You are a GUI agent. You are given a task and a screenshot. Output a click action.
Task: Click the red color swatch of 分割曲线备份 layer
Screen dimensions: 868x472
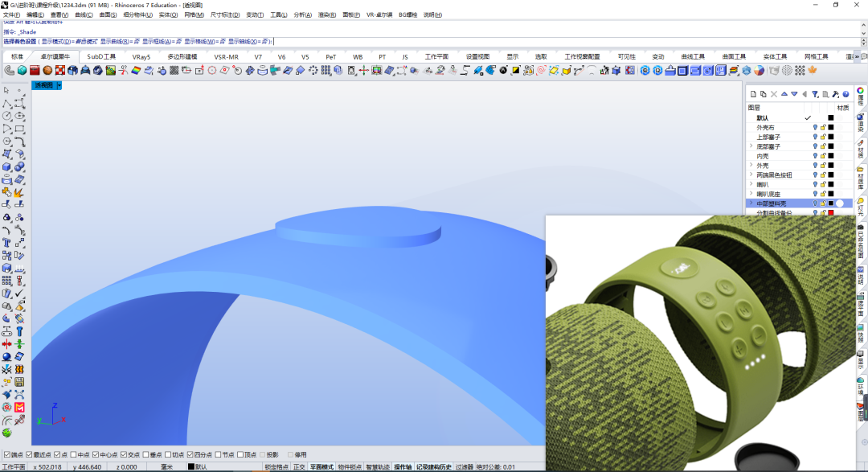(x=831, y=213)
